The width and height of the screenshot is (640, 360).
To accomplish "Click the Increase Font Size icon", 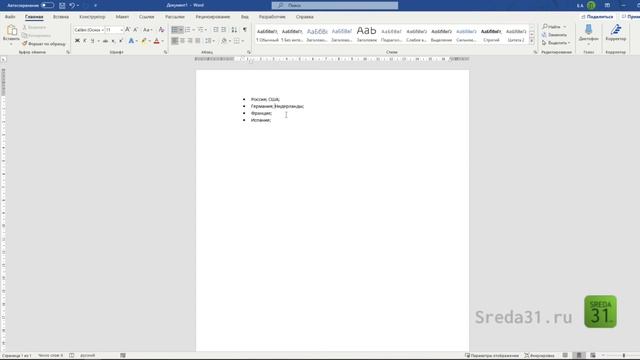I will [x=128, y=30].
